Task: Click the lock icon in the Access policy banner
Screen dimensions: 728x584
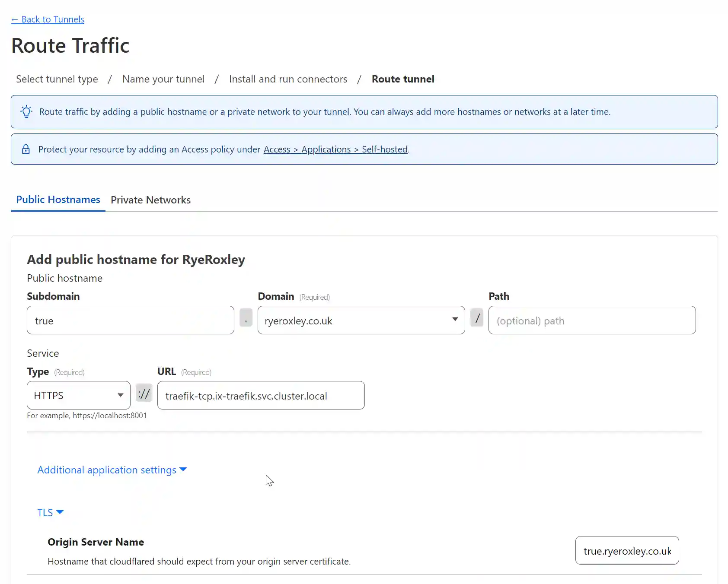Action: (26, 149)
